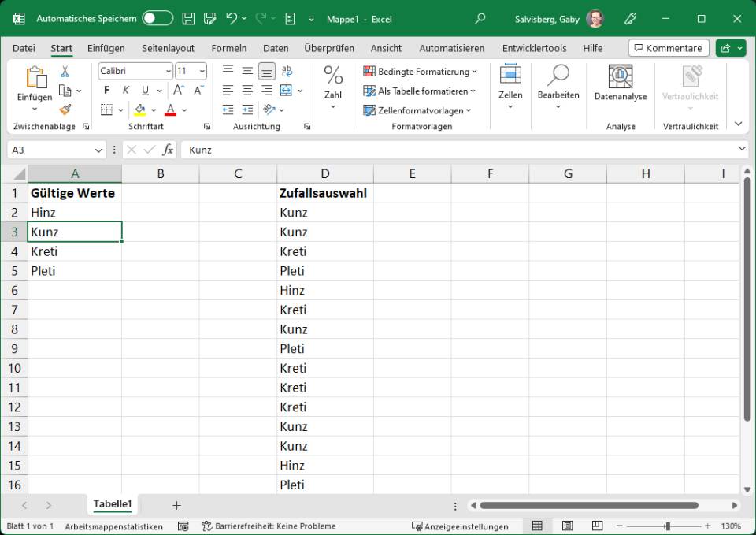The width and height of the screenshot is (756, 535).
Task: Open the Datei menu
Action: click(23, 47)
